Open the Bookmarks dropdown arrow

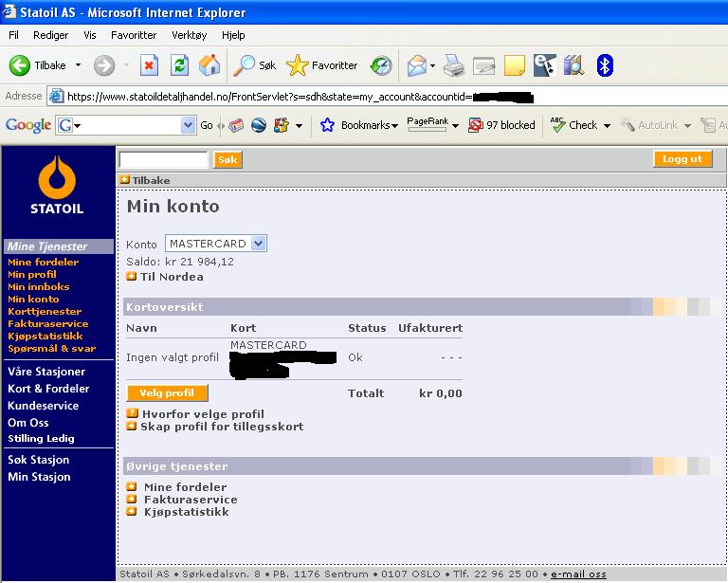394,126
